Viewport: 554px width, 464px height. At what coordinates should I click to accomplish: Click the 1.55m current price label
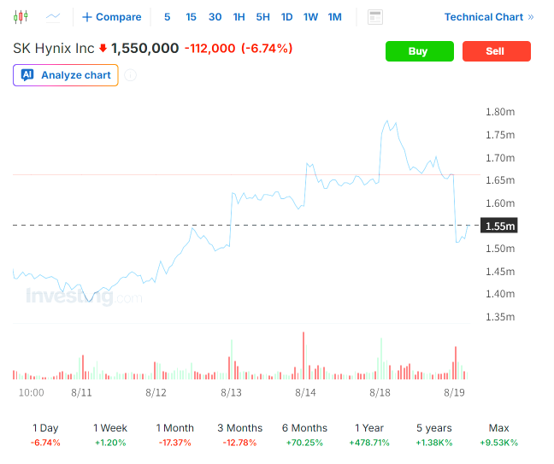tap(499, 225)
